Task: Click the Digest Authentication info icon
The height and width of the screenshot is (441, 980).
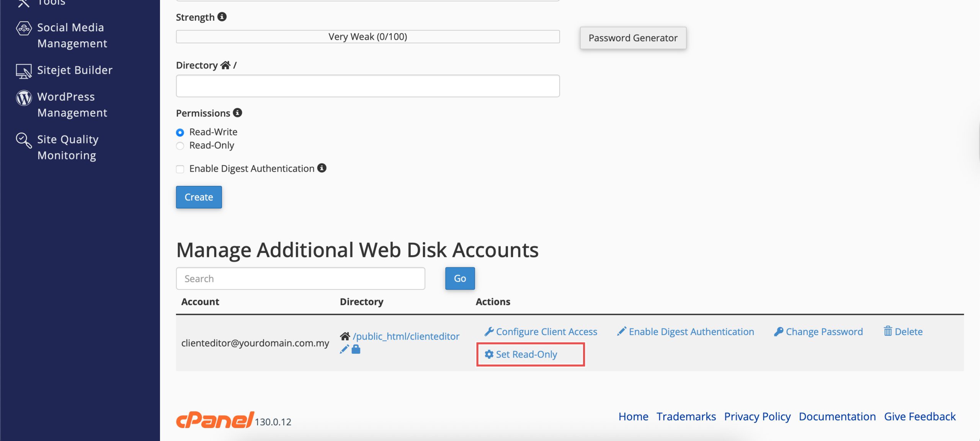Action: pos(322,168)
